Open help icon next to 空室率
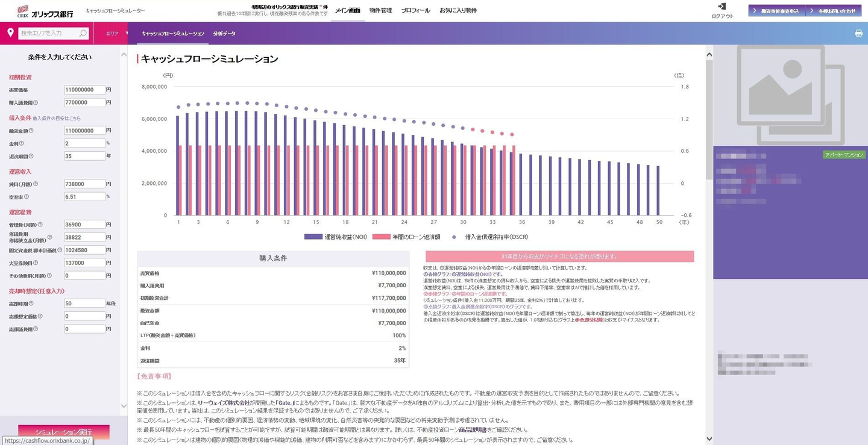The image size is (868, 445). point(27,196)
